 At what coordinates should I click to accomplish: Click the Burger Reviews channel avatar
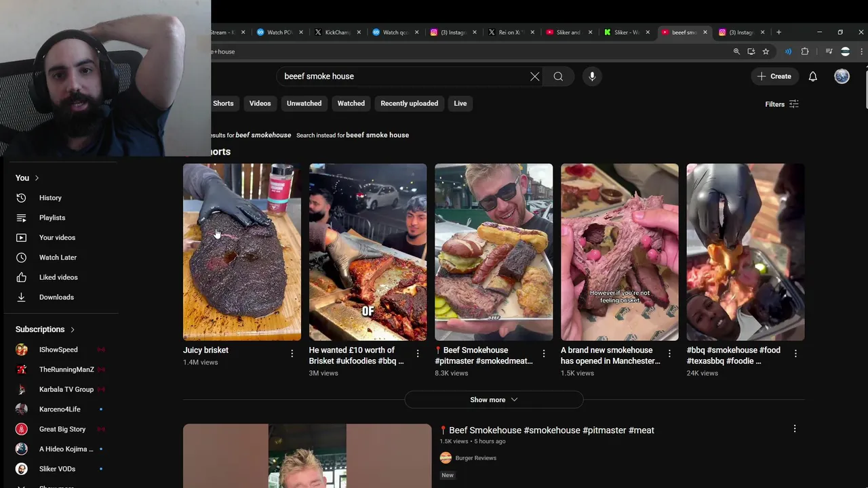tap(446, 458)
